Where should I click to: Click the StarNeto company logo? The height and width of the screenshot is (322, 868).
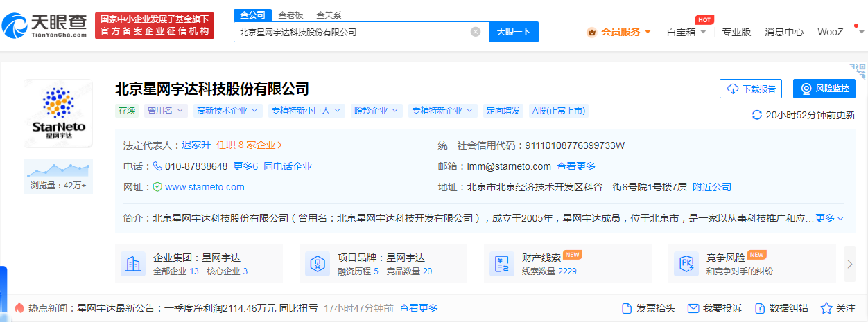click(58, 113)
